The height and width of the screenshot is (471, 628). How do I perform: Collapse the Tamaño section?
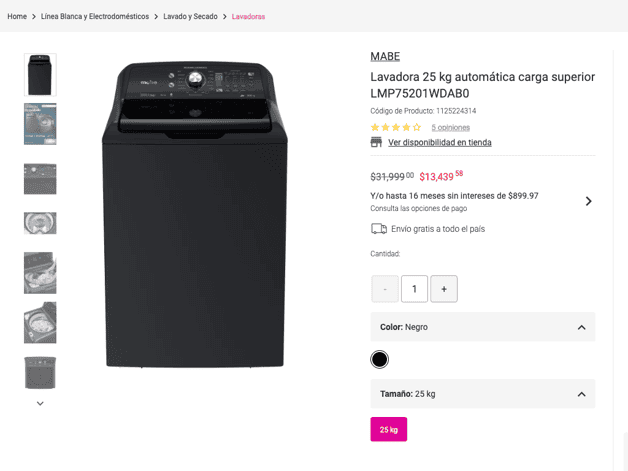click(x=581, y=394)
